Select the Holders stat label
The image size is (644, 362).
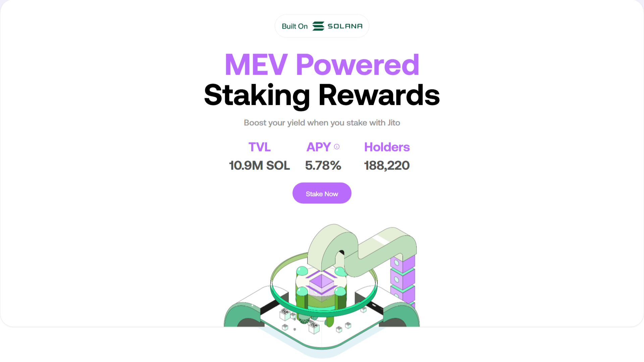click(387, 147)
